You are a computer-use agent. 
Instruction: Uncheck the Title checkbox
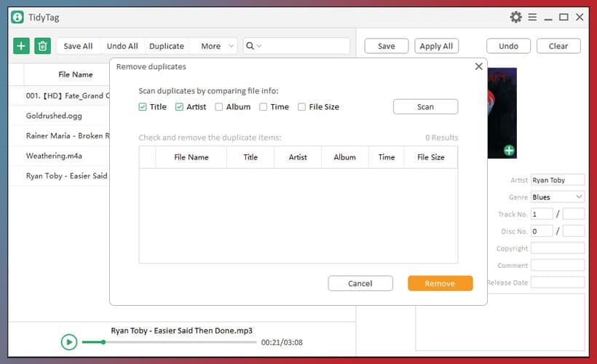(x=143, y=107)
